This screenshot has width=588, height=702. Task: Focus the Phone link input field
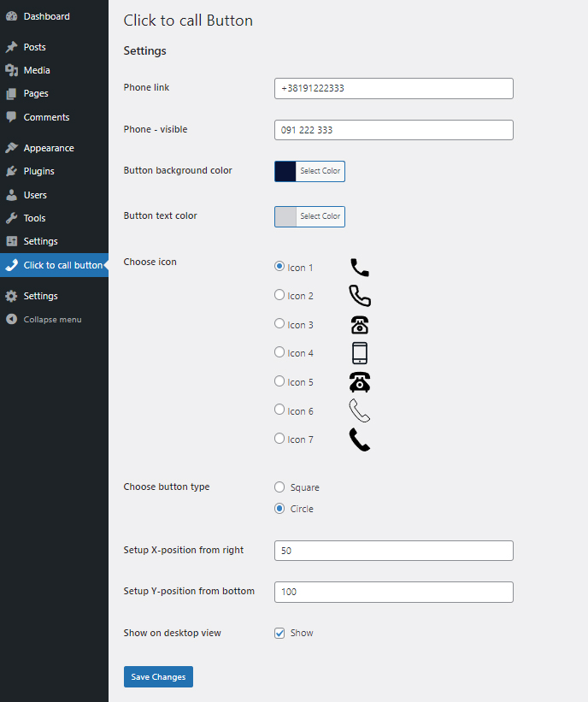click(x=394, y=89)
